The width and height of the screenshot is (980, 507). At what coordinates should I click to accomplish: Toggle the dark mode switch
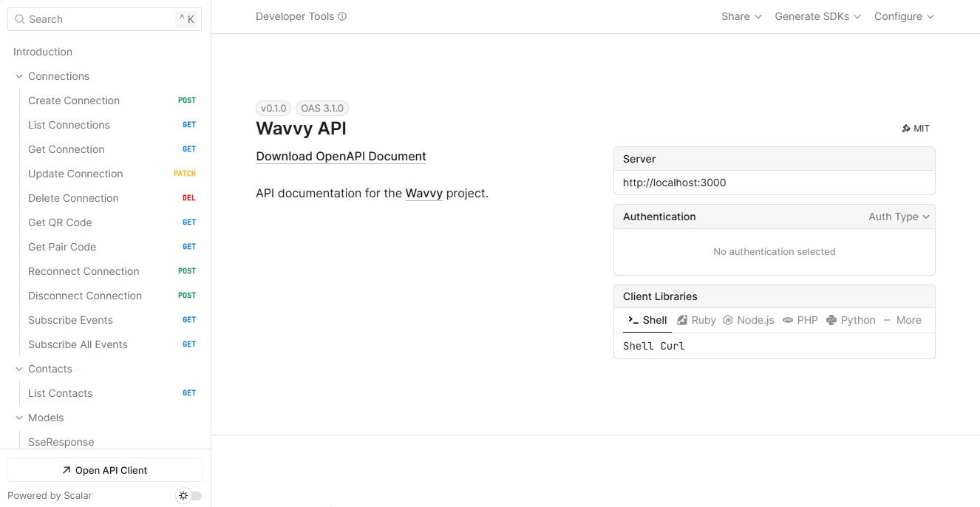point(189,496)
